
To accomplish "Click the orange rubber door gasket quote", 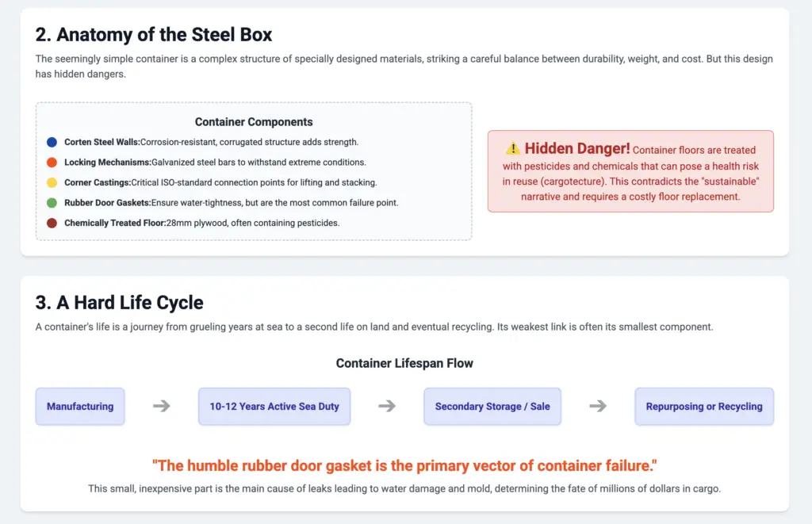I will coord(404,465).
